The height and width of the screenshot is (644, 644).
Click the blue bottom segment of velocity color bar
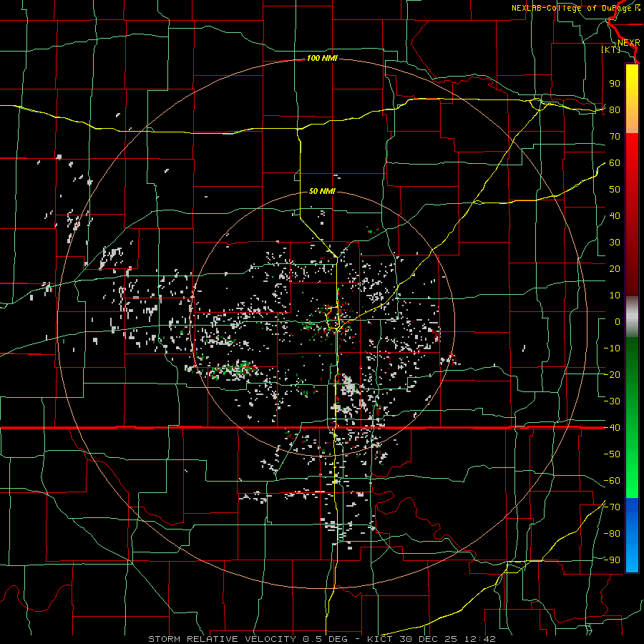tap(632, 535)
